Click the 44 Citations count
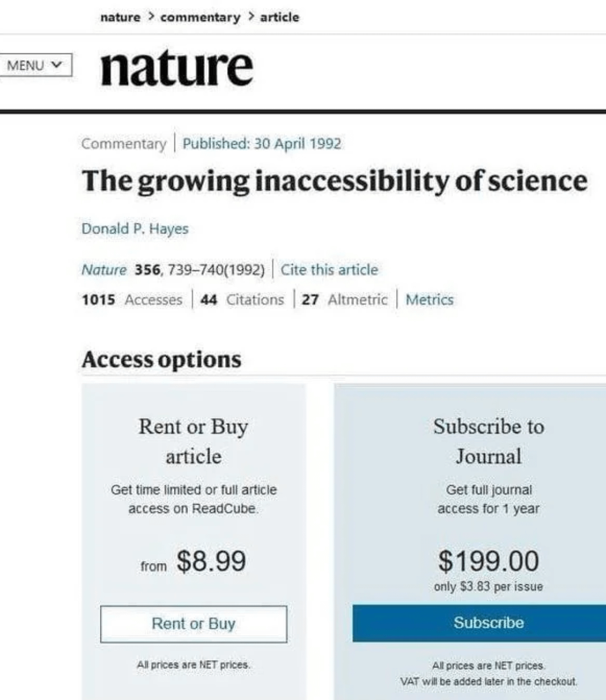 pos(242,300)
